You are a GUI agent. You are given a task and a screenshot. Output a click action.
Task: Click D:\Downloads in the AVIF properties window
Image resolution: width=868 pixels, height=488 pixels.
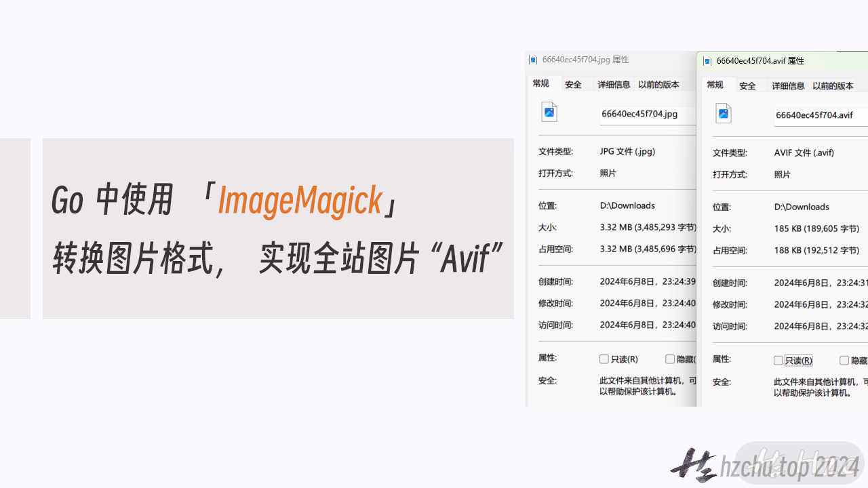click(x=802, y=207)
